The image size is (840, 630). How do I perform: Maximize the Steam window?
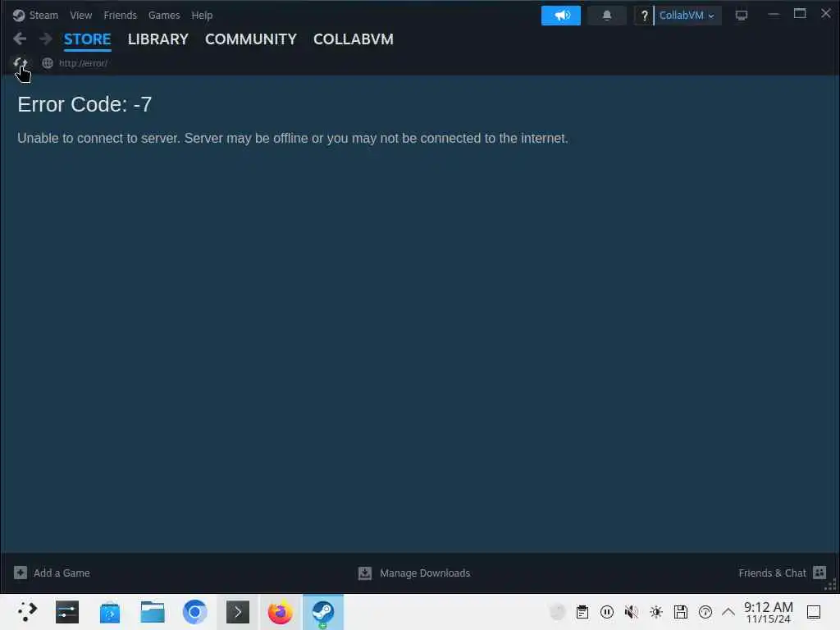[800, 14]
